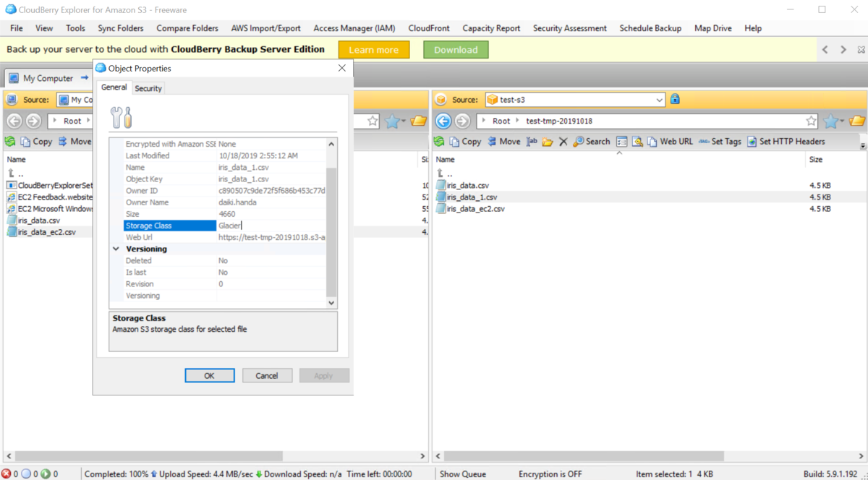Click the refresh icon in My Computer toolbar
The width and height of the screenshot is (868, 480).
tap(10, 142)
